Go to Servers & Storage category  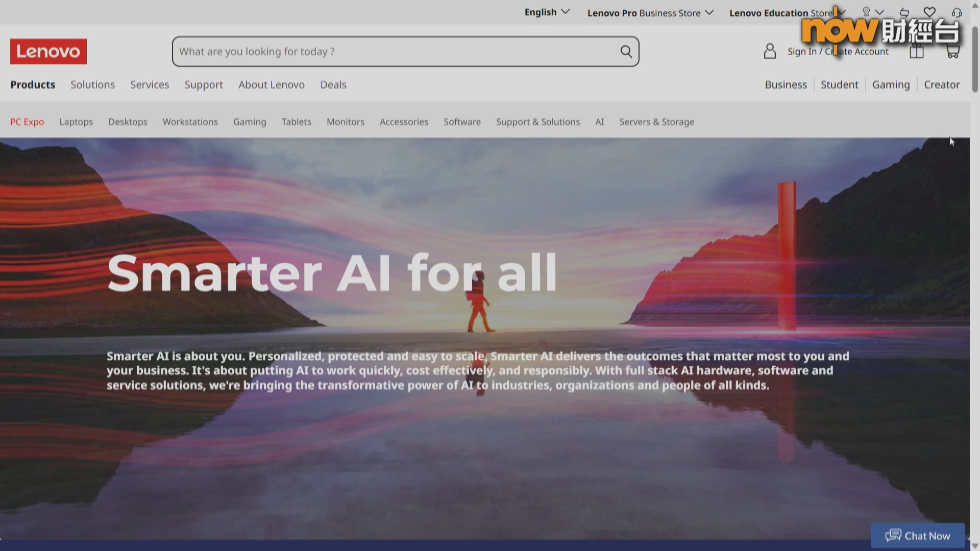coord(657,122)
